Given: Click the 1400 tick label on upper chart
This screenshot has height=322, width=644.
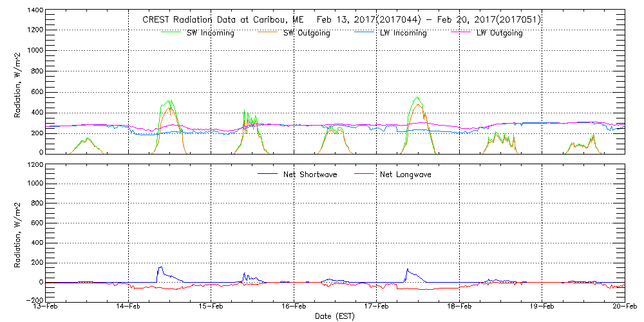Looking at the screenshot, I should [x=34, y=11].
